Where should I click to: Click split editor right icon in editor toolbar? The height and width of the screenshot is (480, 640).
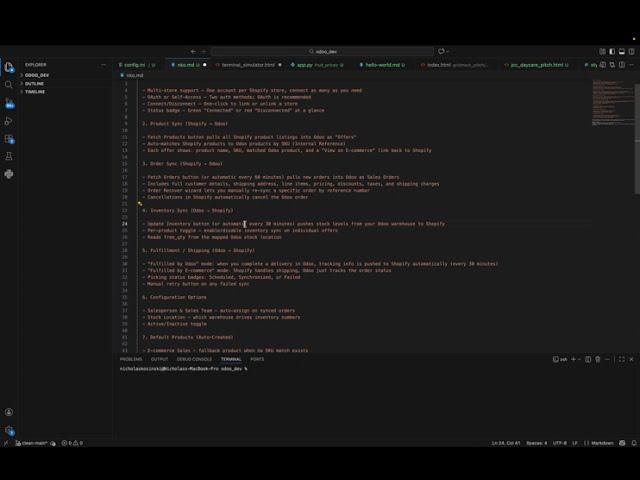point(622,64)
